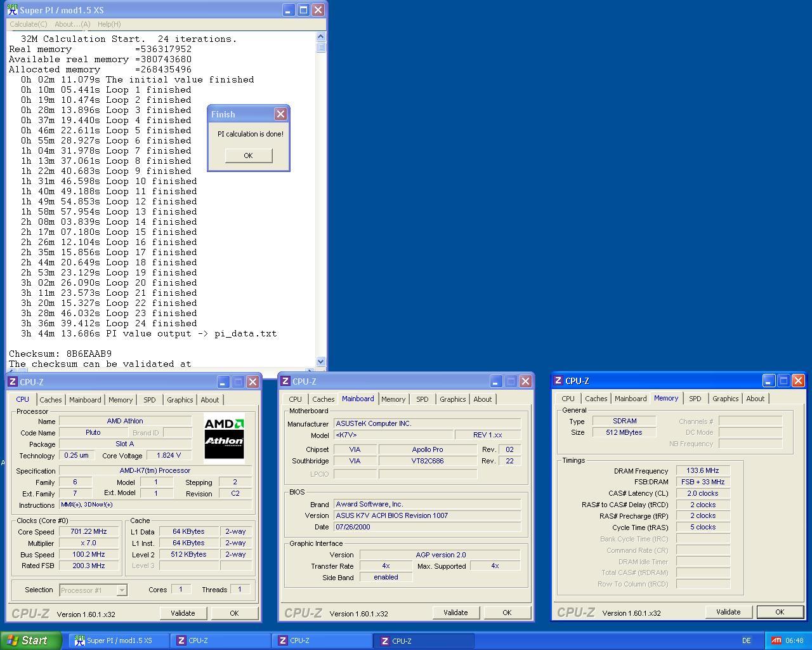
Task: Click OK in the CPU-Z CPU window
Action: tap(234, 613)
